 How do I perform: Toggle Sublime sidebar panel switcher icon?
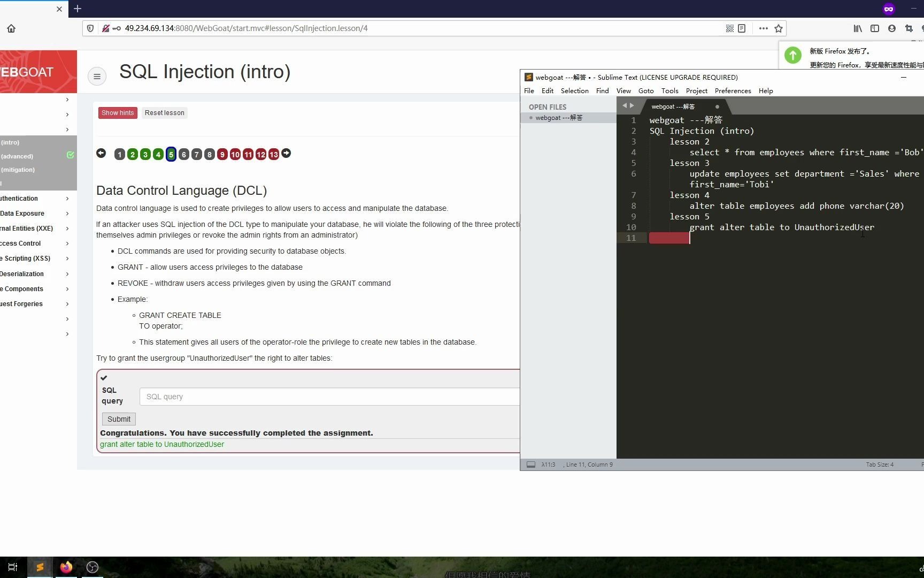pos(531,465)
